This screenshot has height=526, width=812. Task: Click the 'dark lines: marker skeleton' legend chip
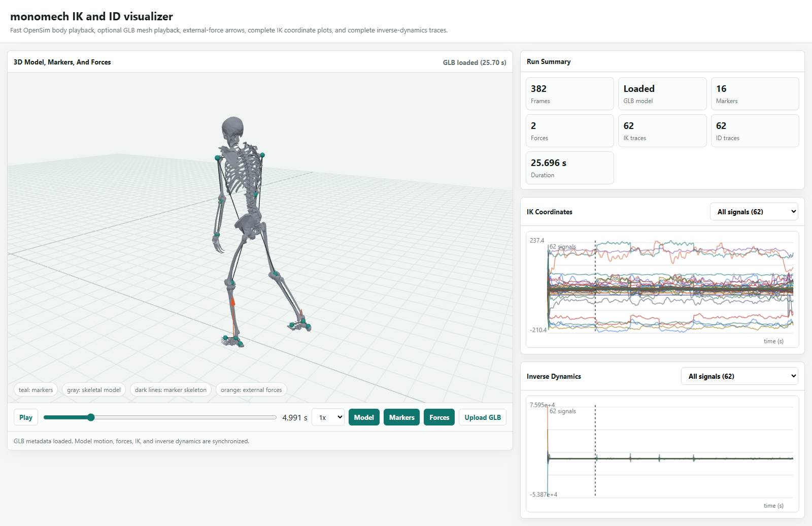coord(171,390)
